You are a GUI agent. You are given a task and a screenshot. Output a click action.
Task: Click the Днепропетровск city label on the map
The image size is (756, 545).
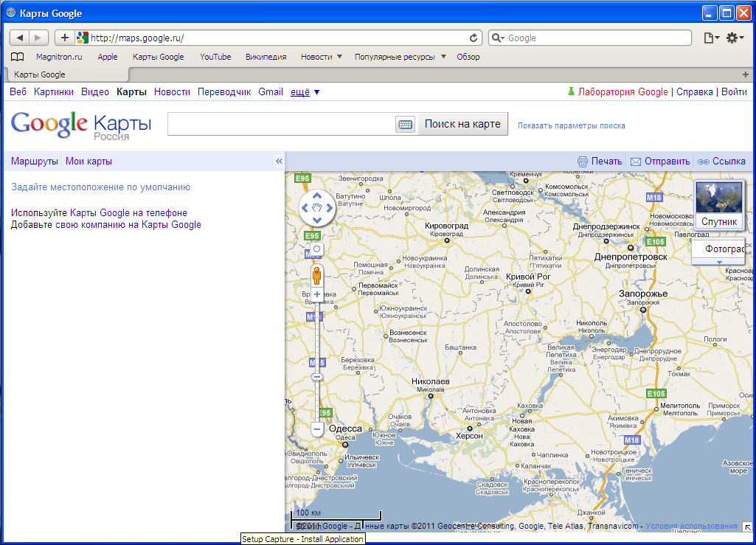[631, 257]
